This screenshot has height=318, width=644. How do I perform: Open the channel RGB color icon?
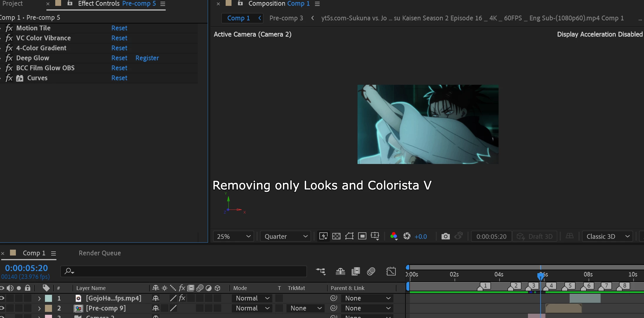pyautogui.click(x=394, y=236)
